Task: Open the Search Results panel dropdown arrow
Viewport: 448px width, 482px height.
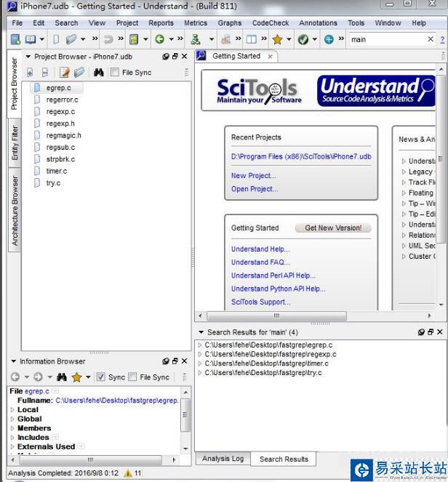Action: (201, 332)
